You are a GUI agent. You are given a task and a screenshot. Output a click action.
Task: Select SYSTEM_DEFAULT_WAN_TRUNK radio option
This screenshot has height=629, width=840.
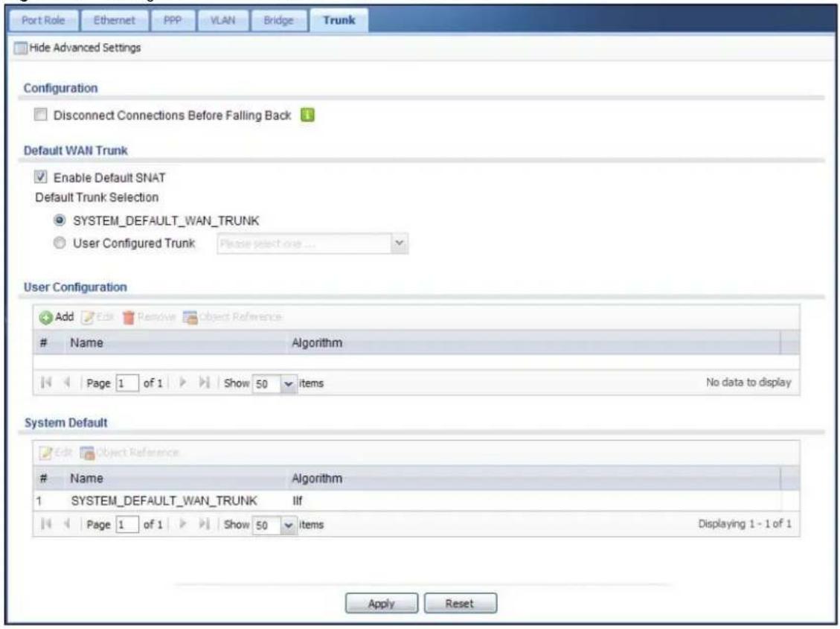pyautogui.click(x=60, y=220)
